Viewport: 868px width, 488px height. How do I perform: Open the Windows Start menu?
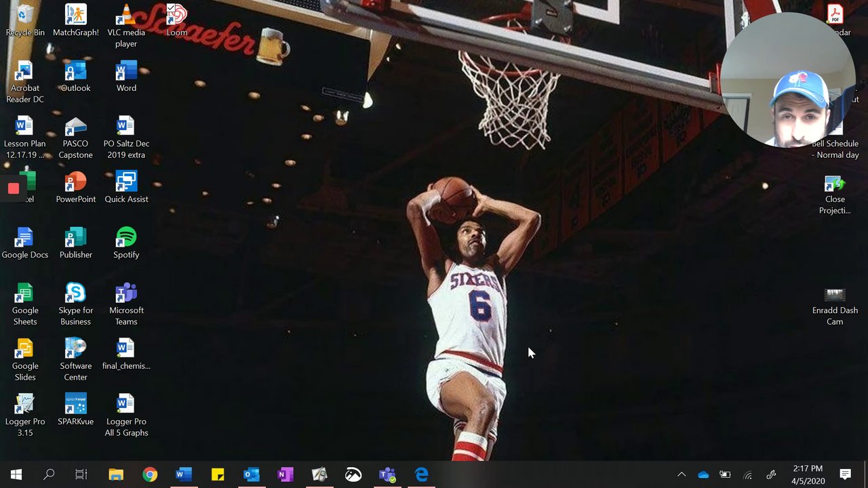point(16,474)
